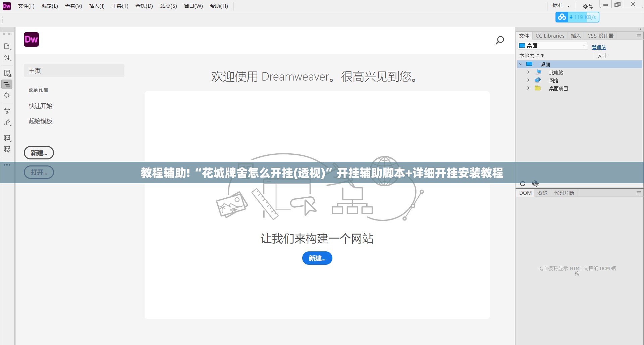644x345 pixels.
Task: Select 主页 in the welcome sidebar
Action: coord(74,70)
